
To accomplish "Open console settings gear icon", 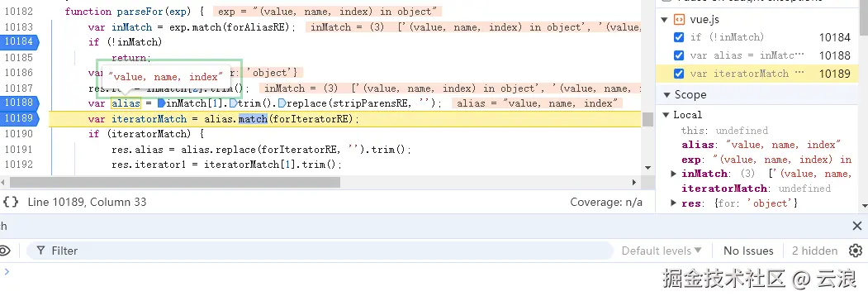I will coord(856,251).
